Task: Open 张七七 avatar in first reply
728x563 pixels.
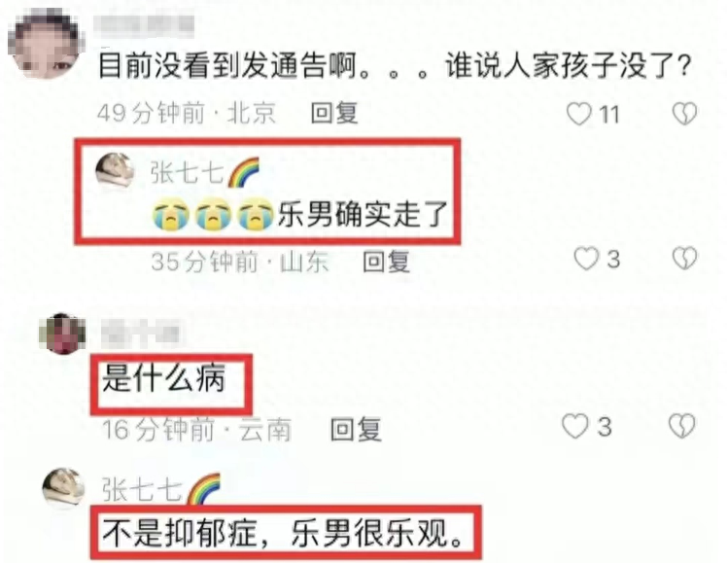Action: pyautogui.click(x=115, y=171)
